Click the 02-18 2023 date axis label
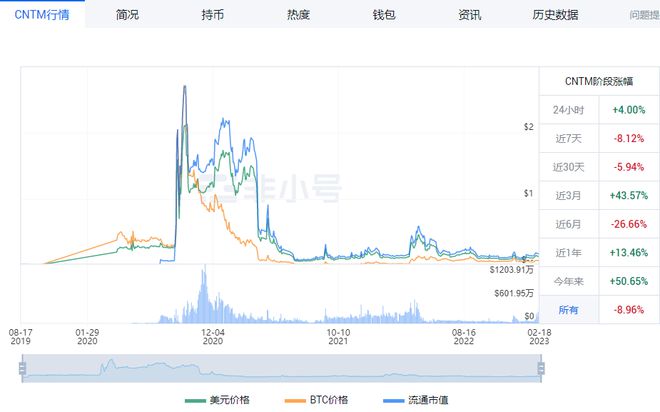The image size is (660, 412). (x=539, y=337)
